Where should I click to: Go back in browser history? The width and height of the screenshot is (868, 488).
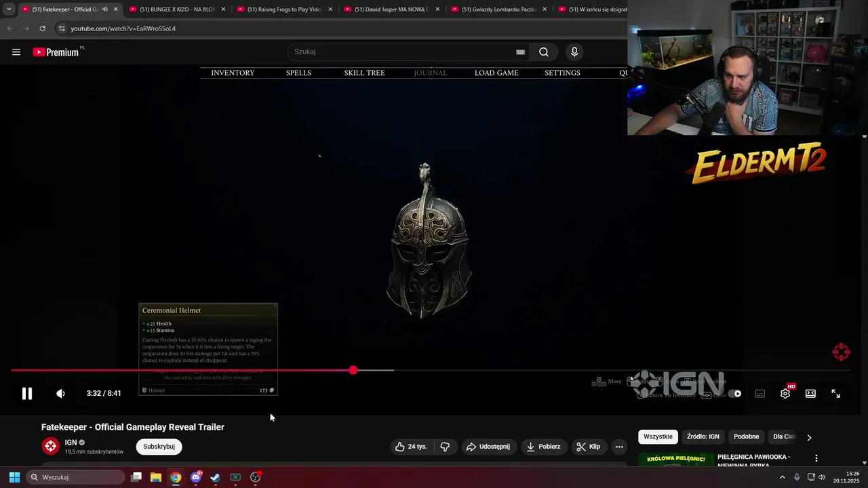[x=9, y=28]
